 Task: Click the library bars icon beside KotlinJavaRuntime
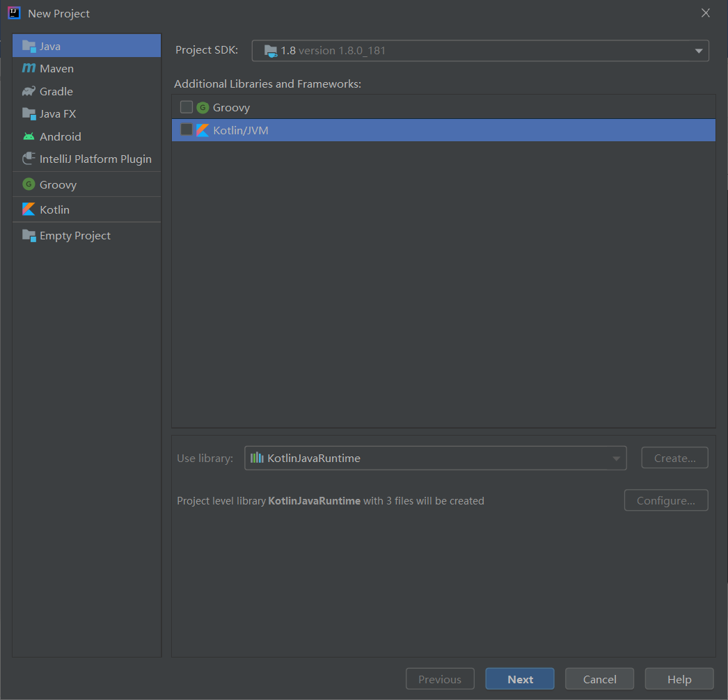pos(257,458)
